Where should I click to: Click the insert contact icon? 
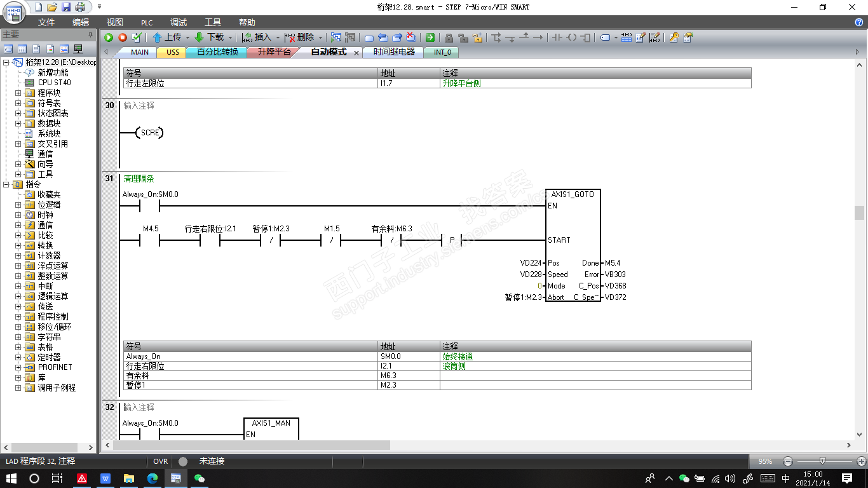click(557, 37)
